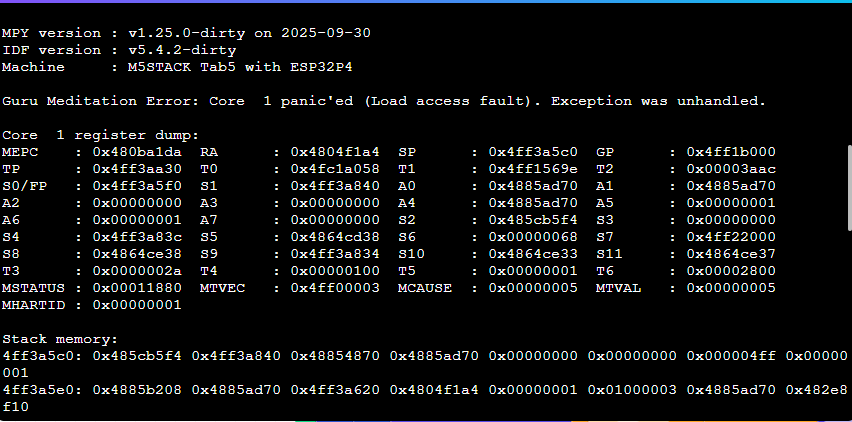Click the GP register value 0x4ff1b000
The width and height of the screenshot is (852, 422).
(731, 152)
